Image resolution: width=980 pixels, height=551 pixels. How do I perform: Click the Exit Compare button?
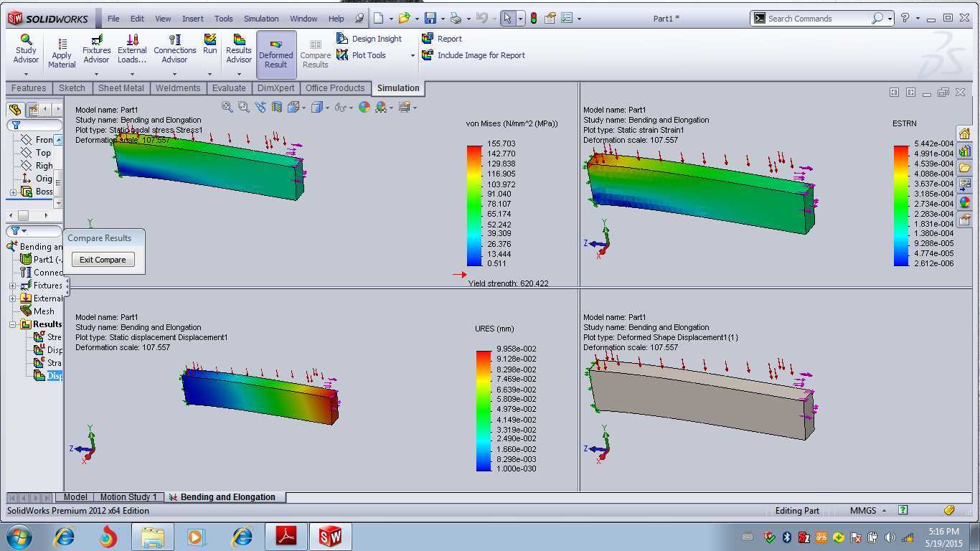[x=103, y=260]
